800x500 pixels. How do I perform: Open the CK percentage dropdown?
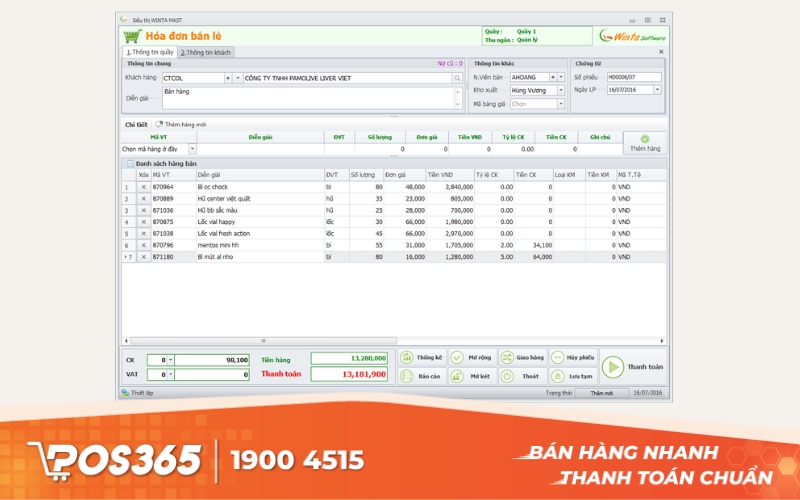coord(170,360)
